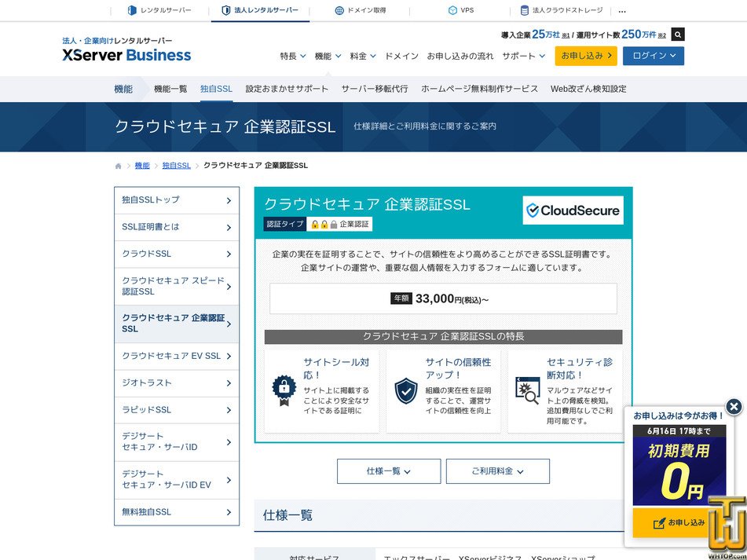Viewport: 747px width, 560px height.
Task: Open SSL証明書とは in sidebar
Action: point(177,227)
